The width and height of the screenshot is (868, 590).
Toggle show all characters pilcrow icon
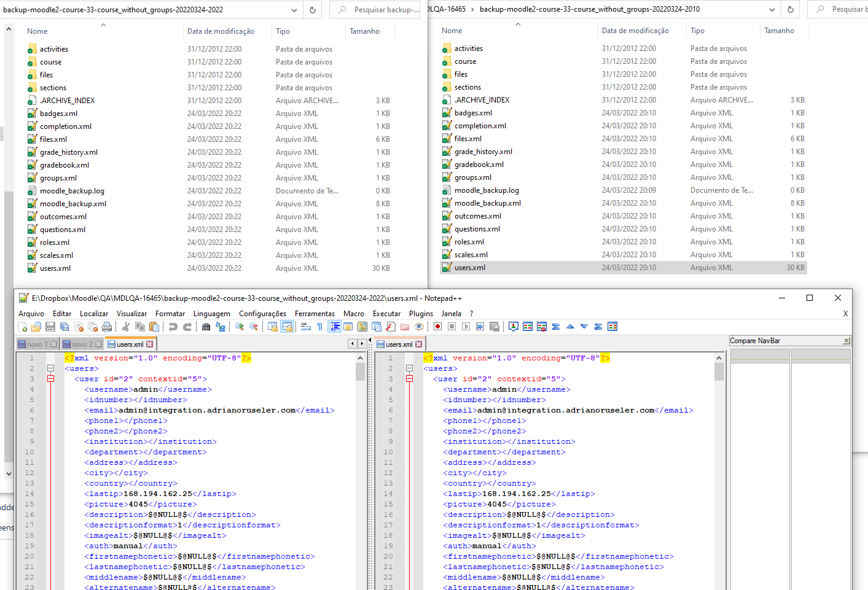point(320,327)
